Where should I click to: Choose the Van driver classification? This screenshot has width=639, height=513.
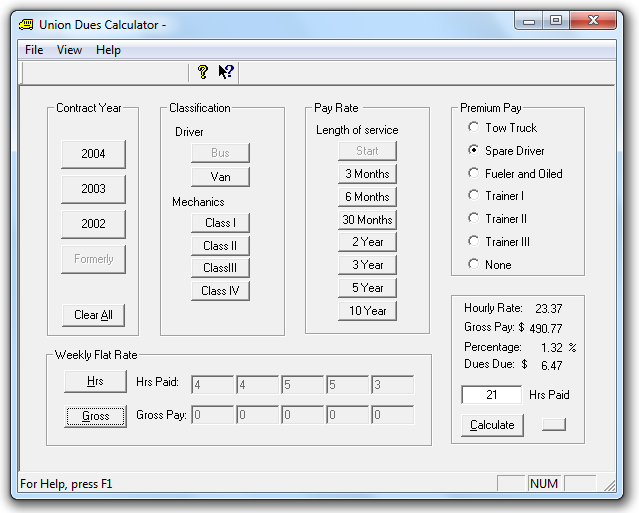[x=220, y=177]
